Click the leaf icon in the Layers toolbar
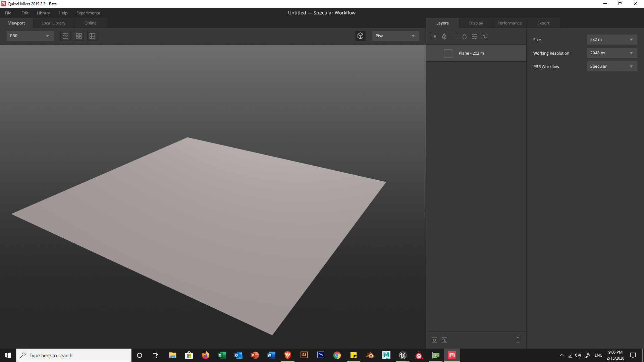The image size is (644, 362). 444,37
